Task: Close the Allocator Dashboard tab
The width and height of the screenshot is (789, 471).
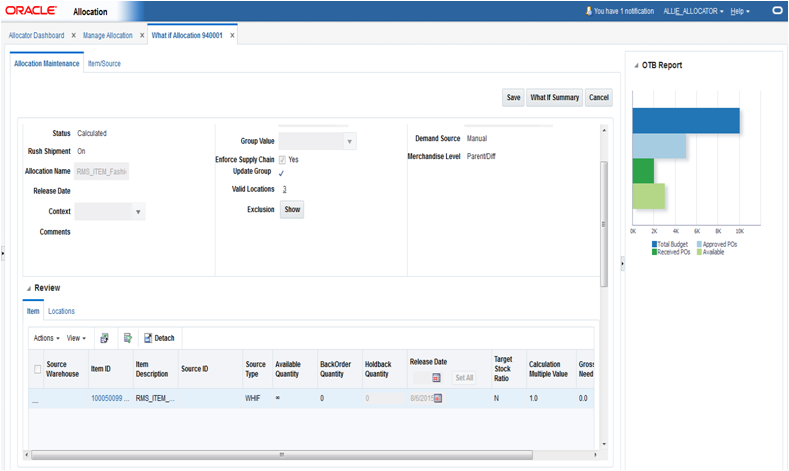Action: click(73, 36)
